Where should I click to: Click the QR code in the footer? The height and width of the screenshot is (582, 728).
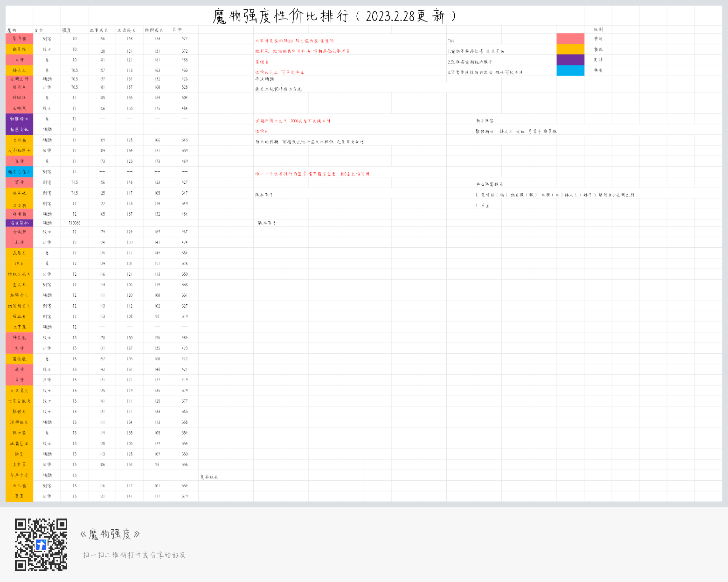41,544
